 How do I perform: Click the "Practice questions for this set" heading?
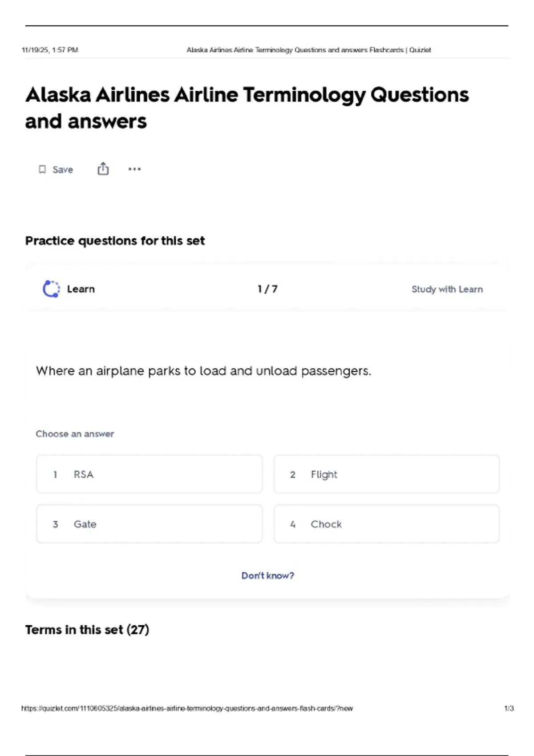tap(115, 241)
